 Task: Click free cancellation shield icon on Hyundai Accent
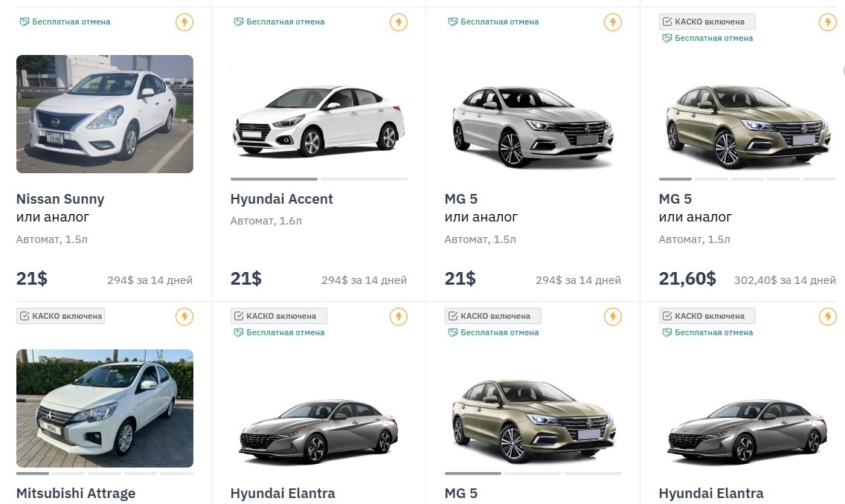[239, 22]
